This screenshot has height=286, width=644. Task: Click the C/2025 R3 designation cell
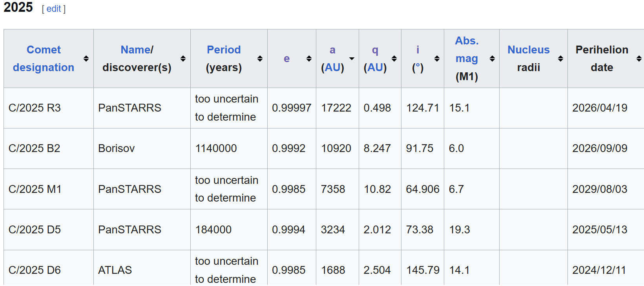click(35, 108)
